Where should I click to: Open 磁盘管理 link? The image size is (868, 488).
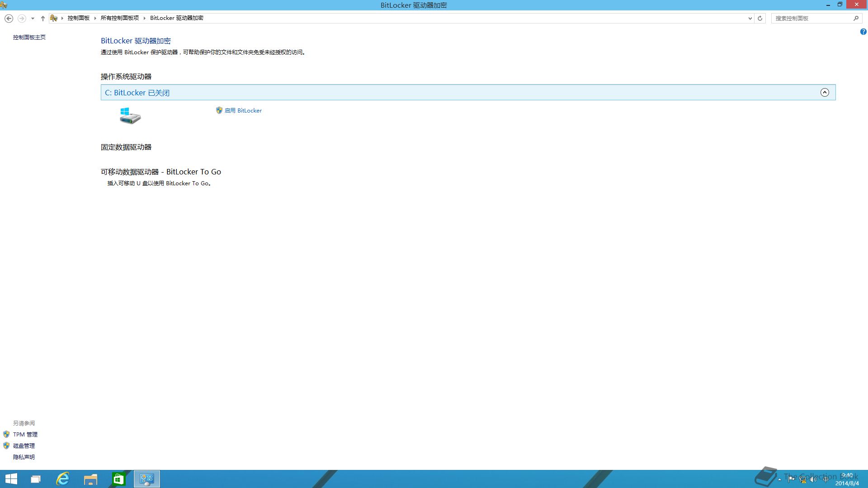tap(24, 446)
